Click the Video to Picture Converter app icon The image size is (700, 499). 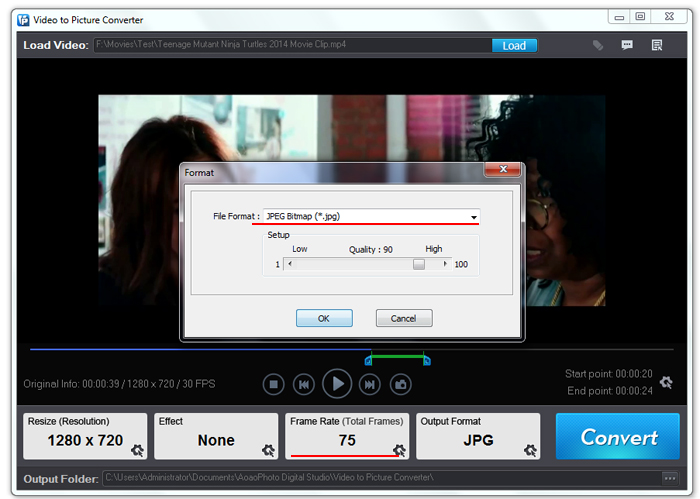coord(23,20)
